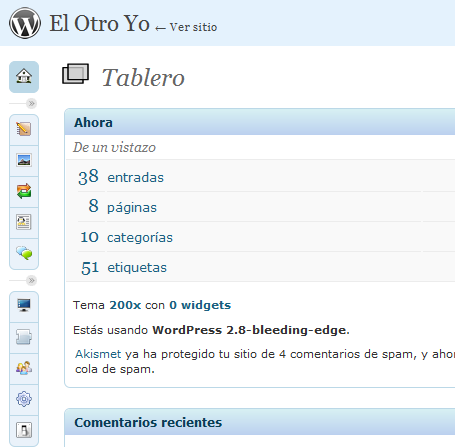This screenshot has height=447, width=455.
Task: Open the Users people icon
Action: [24, 368]
